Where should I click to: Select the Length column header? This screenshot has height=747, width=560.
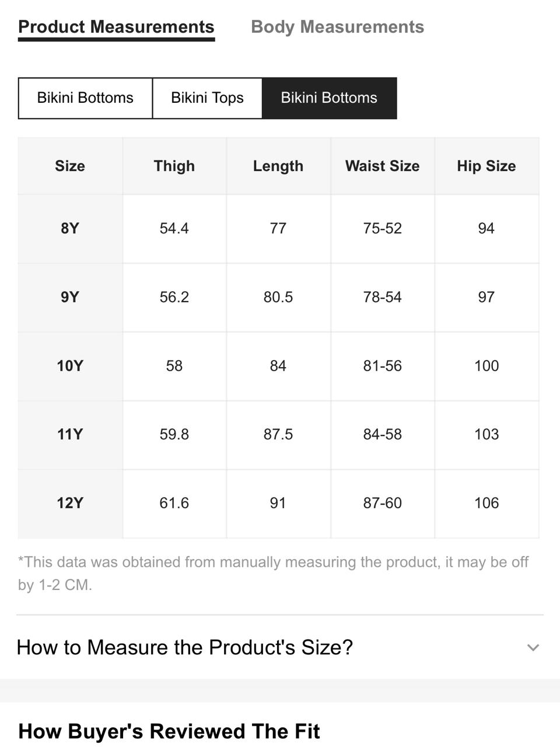pos(278,166)
